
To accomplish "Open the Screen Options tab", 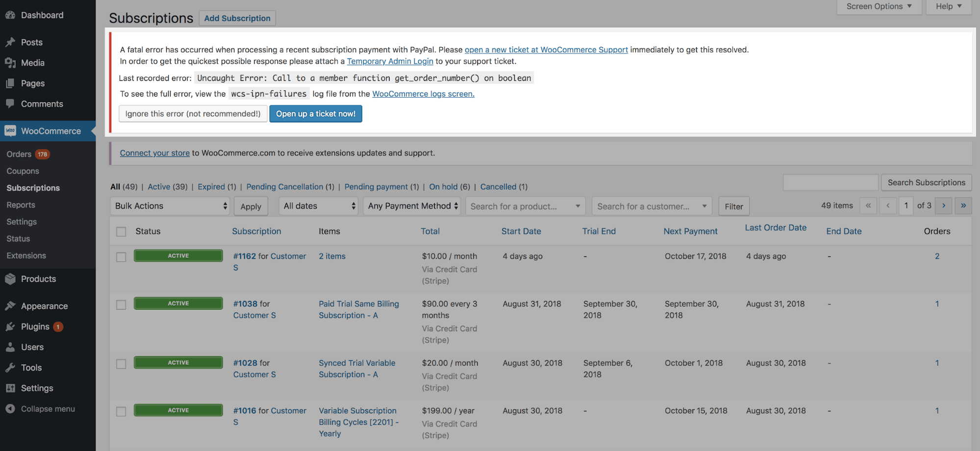I will click(x=879, y=6).
